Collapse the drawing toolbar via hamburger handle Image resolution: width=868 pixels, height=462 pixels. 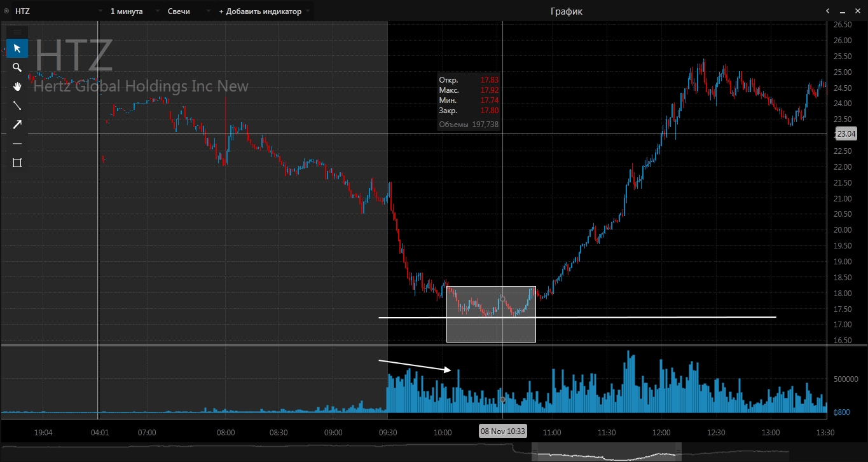tap(17, 31)
